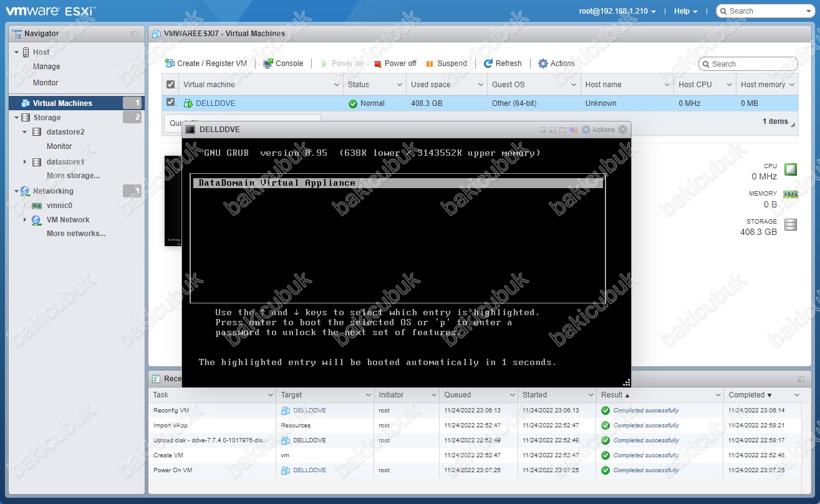Click the Storage database icon in Navigator

(26, 118)
